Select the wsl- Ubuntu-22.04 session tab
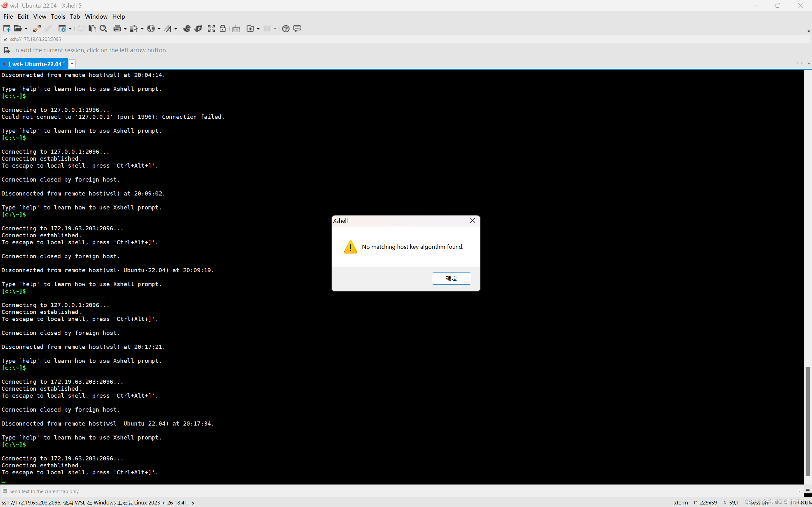Viewport: 812px width, 507px height. (x=35, y=64)
